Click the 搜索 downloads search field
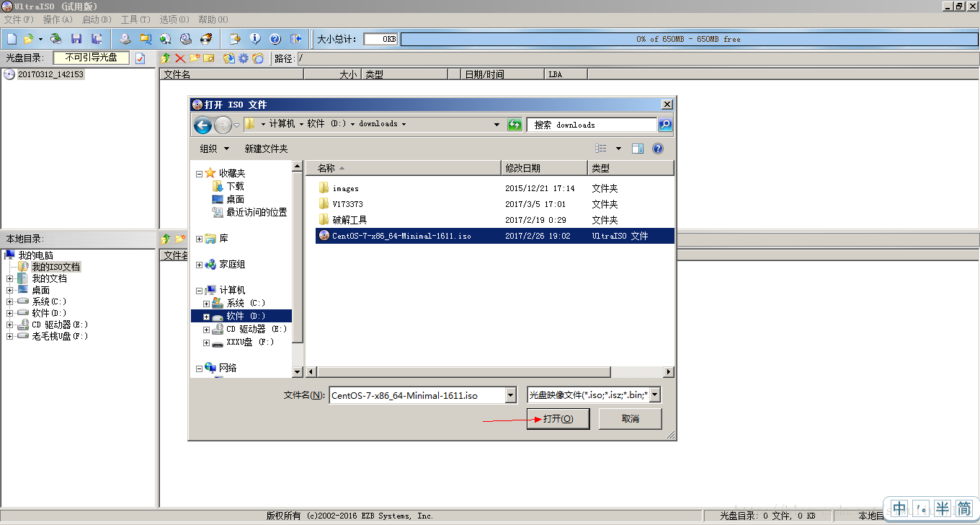The image size is (980, 525). click(592, 125)
